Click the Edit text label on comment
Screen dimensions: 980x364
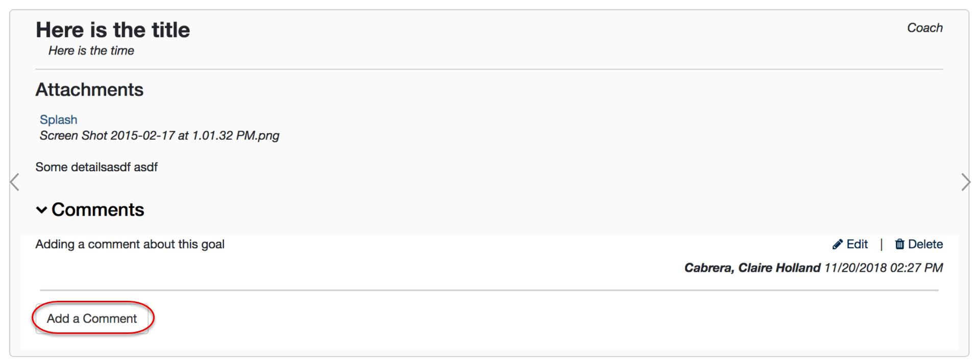tap(857, 245)
